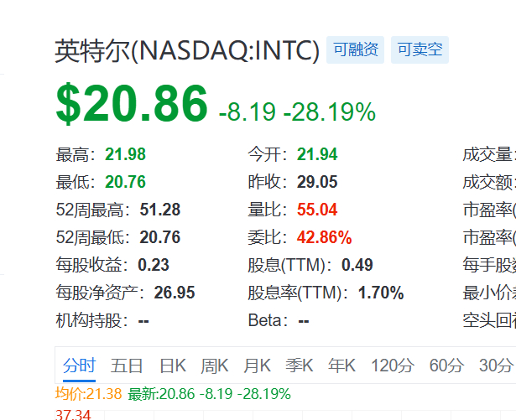Click the 最低 value 20.76
The width and height of the screenshot is (516, 420).
pos(125,182)
